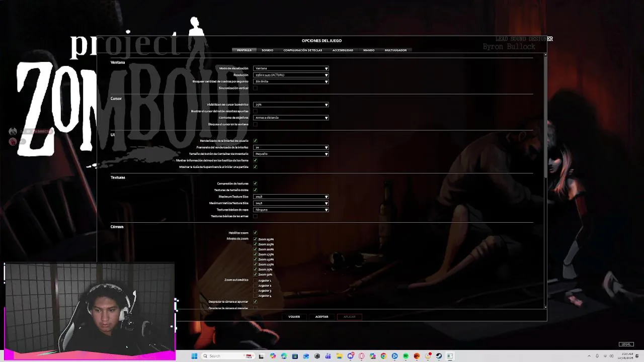Open Spotify from the taskbar

pyautogui.click(x=406, y=356)
